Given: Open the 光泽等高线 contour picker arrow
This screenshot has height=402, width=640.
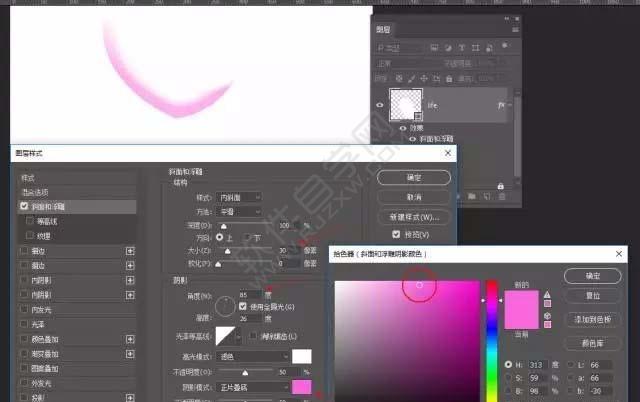Looking at the screenshot, I should pos(238,337).
